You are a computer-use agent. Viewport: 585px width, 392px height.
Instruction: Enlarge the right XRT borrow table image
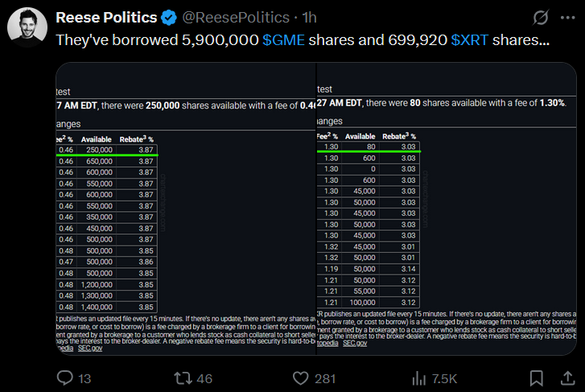click(447, 208)
